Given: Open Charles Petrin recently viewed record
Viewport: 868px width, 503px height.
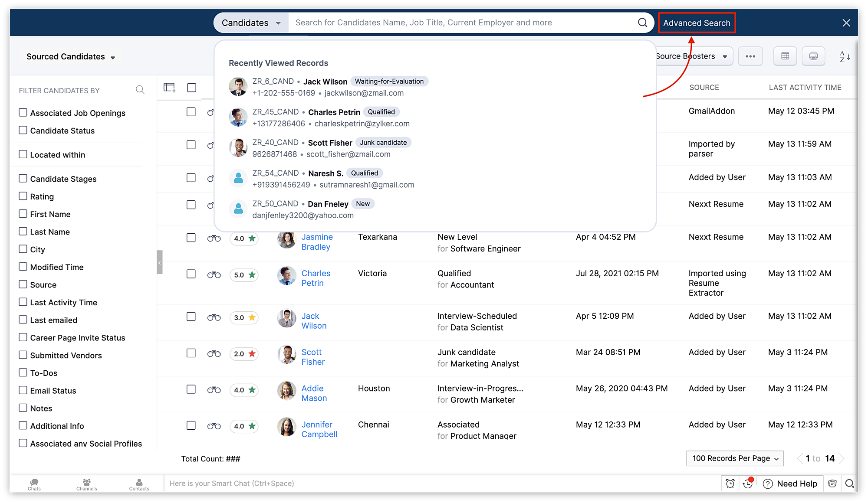Looking at the screenshot, I should (x=334, y=112).
